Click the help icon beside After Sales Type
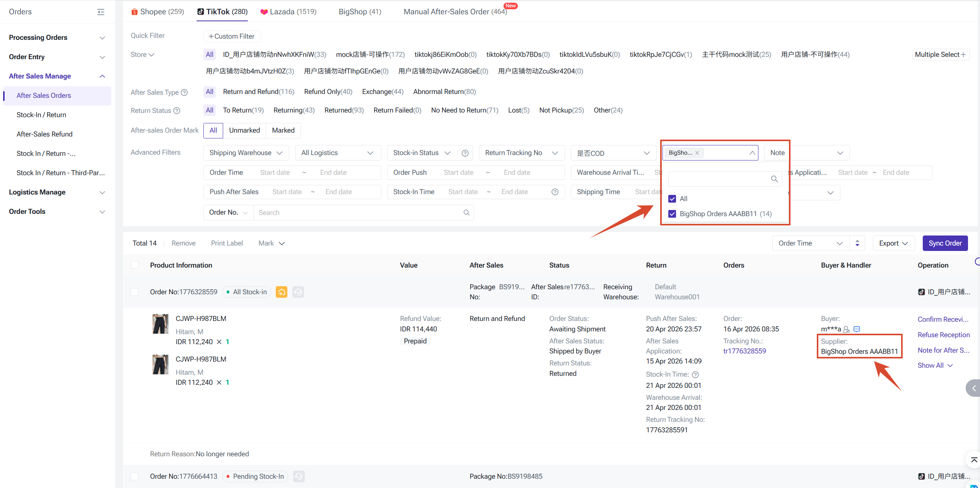This screenshot has width=980, height=488. [184, 92]
